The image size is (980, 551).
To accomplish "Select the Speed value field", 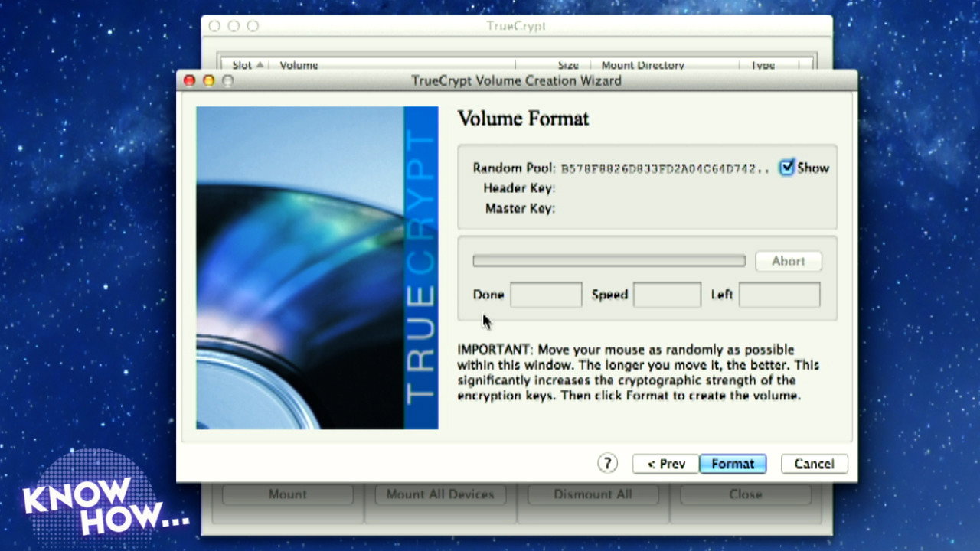I will [x=667, y=295].
